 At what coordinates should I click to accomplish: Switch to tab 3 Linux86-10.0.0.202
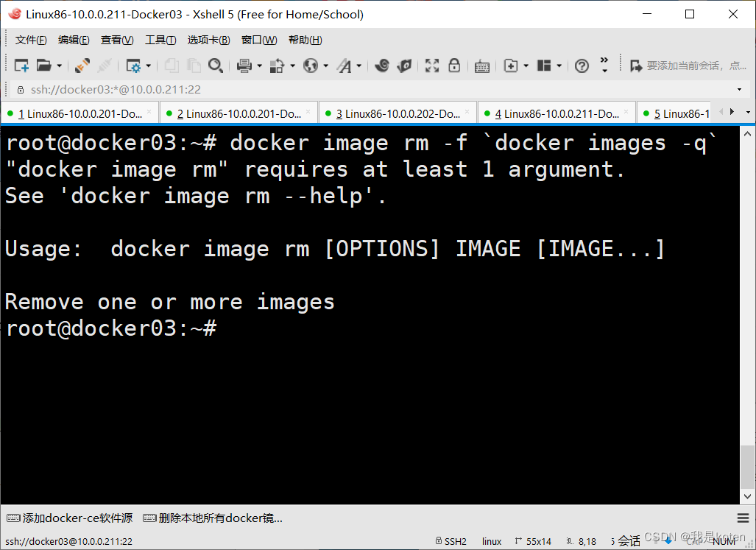click(398, 114)
